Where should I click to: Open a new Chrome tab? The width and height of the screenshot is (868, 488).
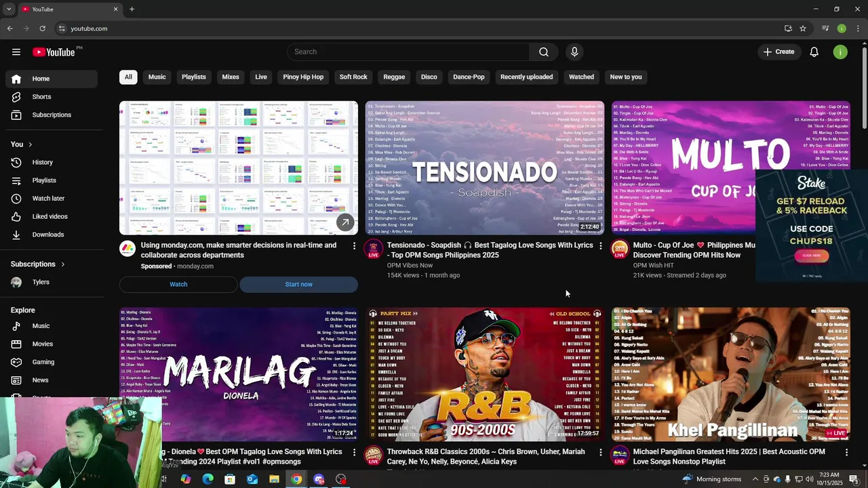[132, 9]
